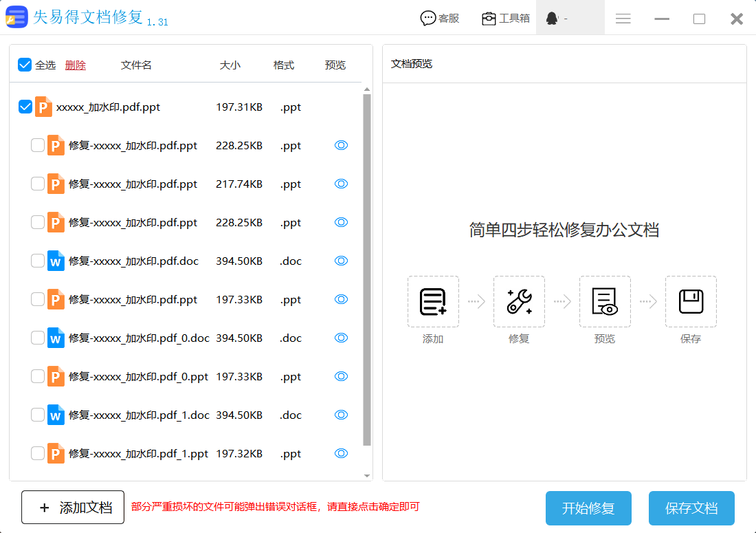Toggle the 全选 select-all checkbox

coord(25,65)
